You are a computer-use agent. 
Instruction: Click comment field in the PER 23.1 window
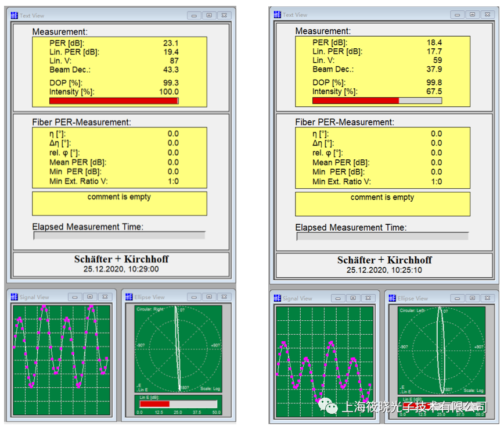coord(119,203)
